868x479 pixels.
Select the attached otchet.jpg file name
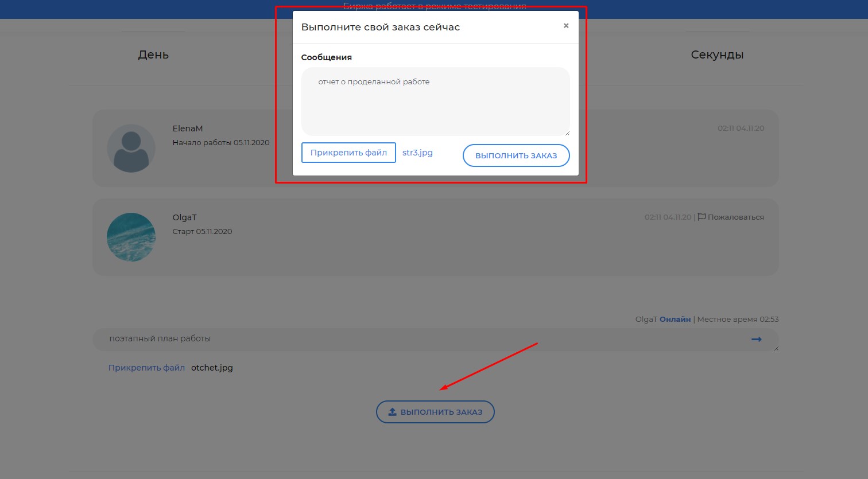click(212, 368)
